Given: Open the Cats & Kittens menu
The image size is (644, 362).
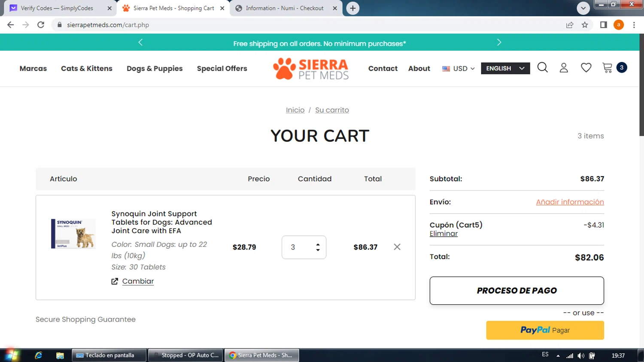Looking at the screenshot, I should pos(87,68).
